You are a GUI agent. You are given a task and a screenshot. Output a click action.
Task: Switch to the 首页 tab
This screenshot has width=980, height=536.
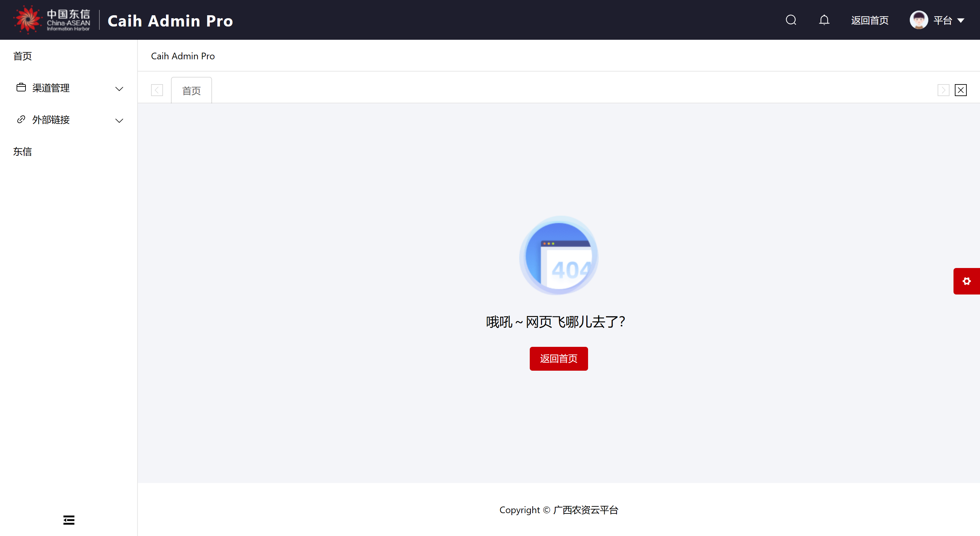tap(191, 90)
